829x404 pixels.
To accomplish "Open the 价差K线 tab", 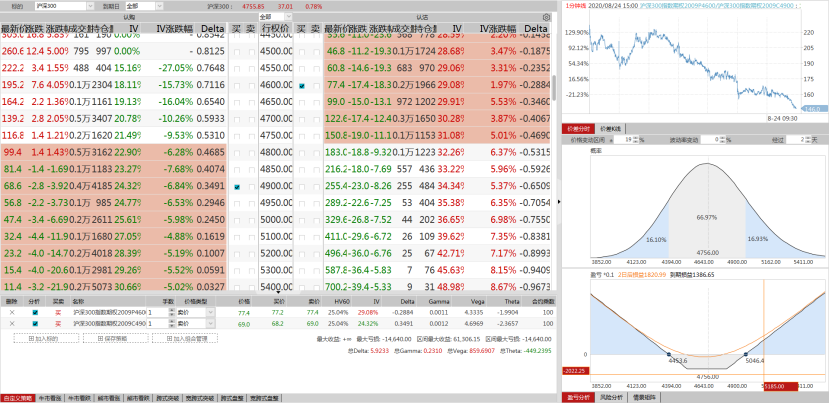I will (611, 128).
